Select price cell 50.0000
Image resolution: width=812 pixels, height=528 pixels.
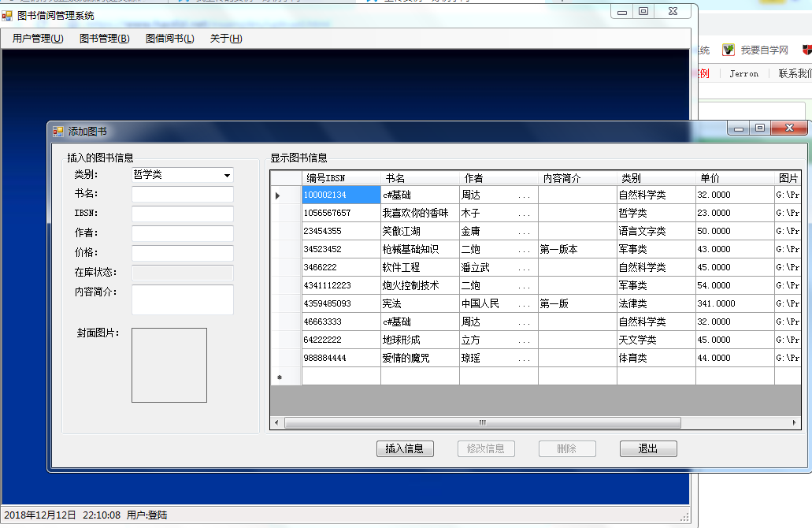735,231
